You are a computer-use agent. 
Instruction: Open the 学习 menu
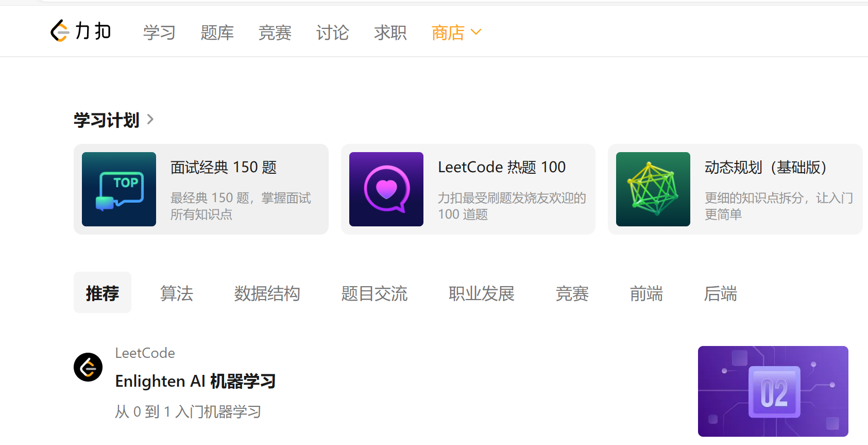point(160,32)
